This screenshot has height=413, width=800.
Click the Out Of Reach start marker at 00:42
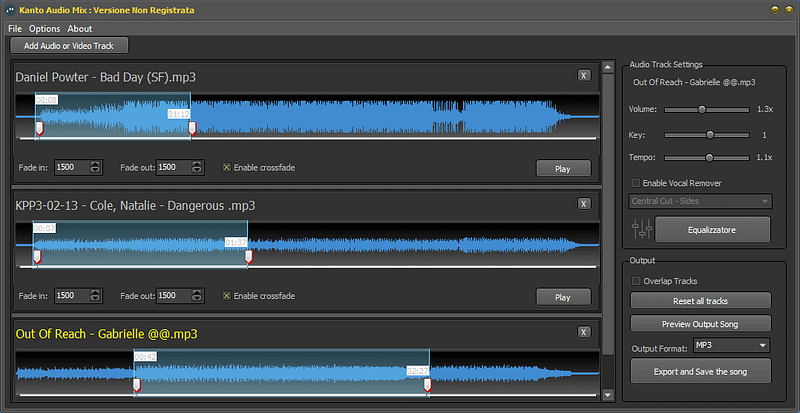click(x=136, y=385)
